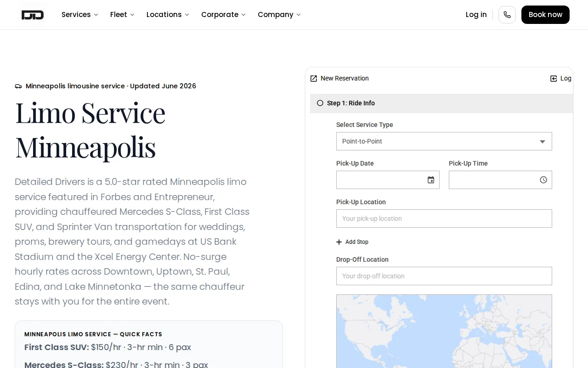Click the Pick-Up Location input
Viewport: 588px width, 368px height.
[x=444, y=218]
